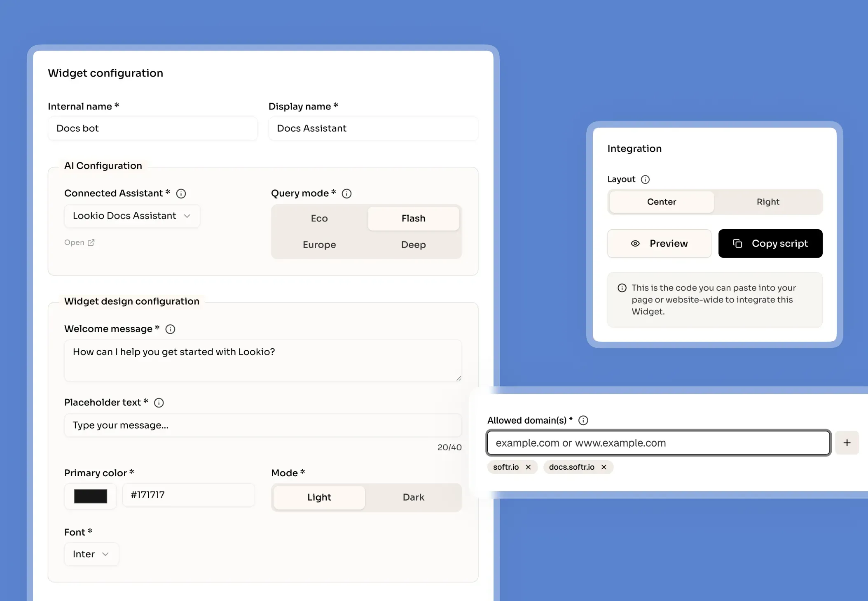
Task: Expand the Inter font dropdown
Action: pyautogui.click(x=91, y=554)
